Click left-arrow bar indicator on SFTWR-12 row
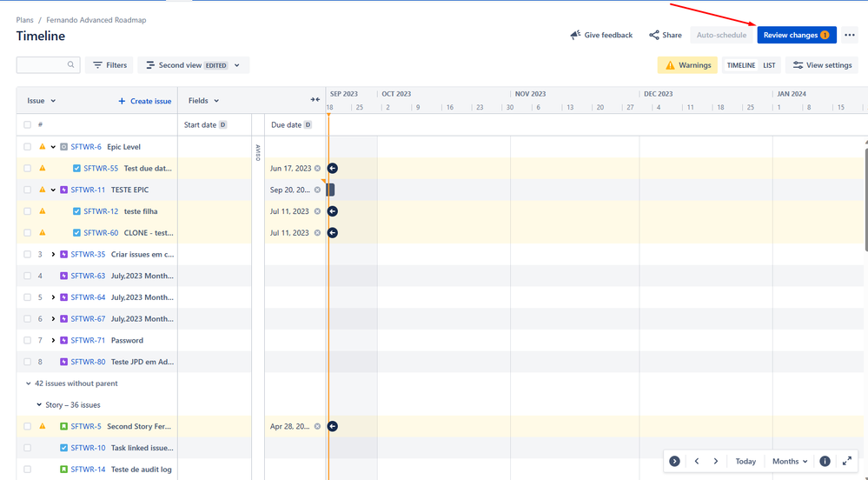Viewport: 868px width, 480px height. point(332,211)
